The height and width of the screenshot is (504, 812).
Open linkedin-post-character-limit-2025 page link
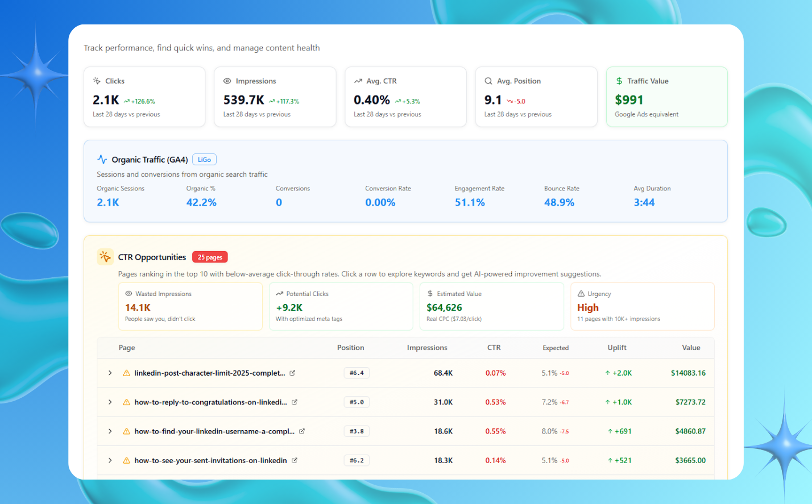point(210,373)
